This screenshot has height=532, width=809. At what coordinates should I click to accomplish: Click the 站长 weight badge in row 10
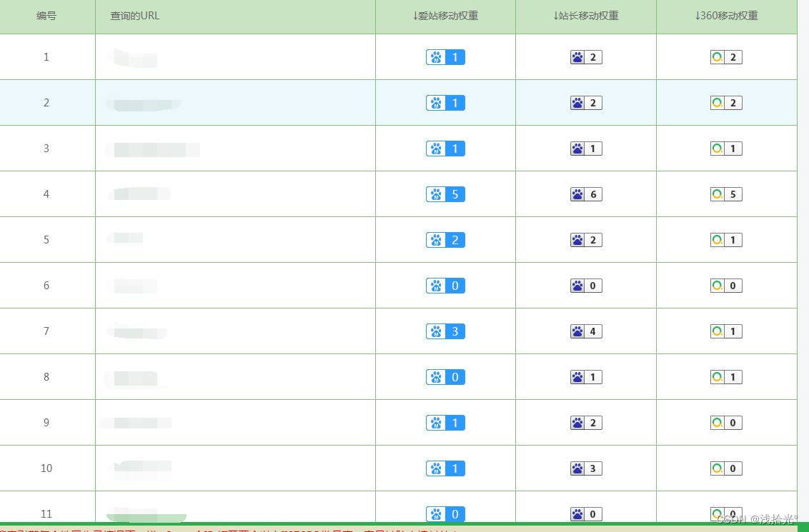[x=586, y=468]
